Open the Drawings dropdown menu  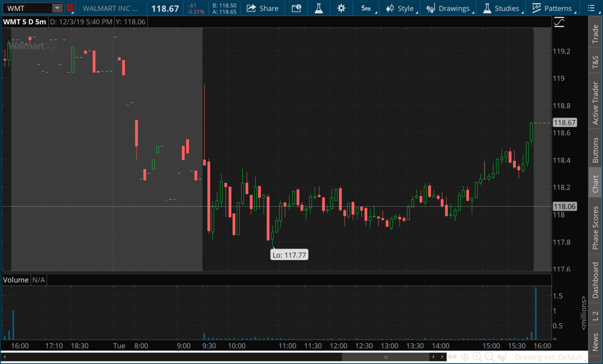449,9
